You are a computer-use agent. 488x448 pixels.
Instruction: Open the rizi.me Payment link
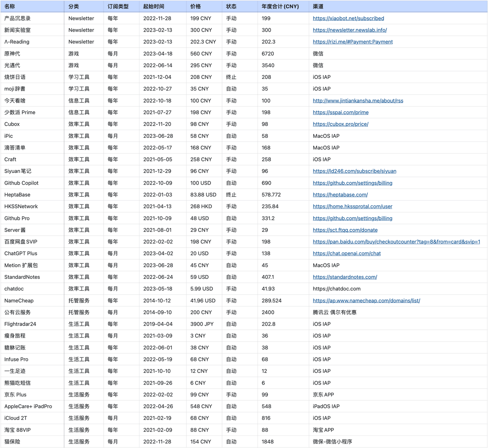click(x=353, y=42)
